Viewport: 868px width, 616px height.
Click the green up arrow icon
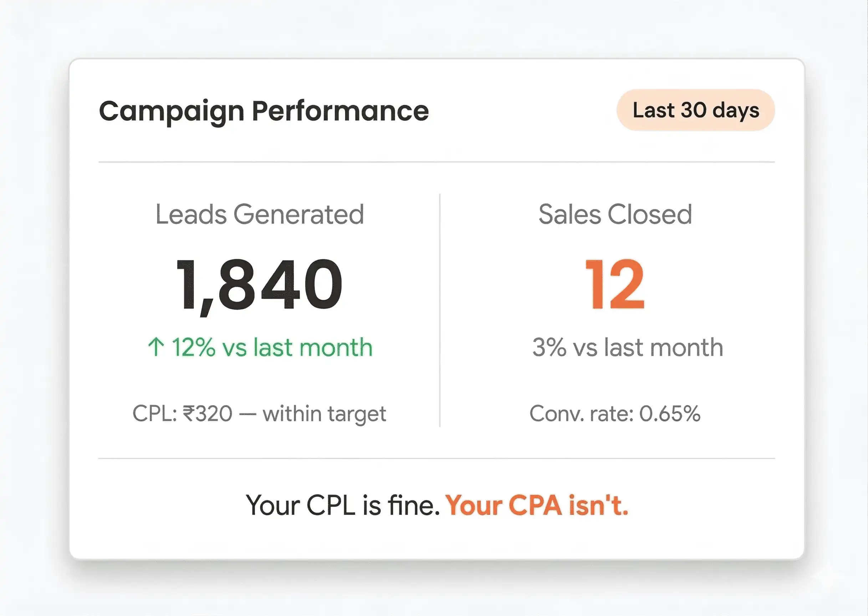[x=156, y=347]
